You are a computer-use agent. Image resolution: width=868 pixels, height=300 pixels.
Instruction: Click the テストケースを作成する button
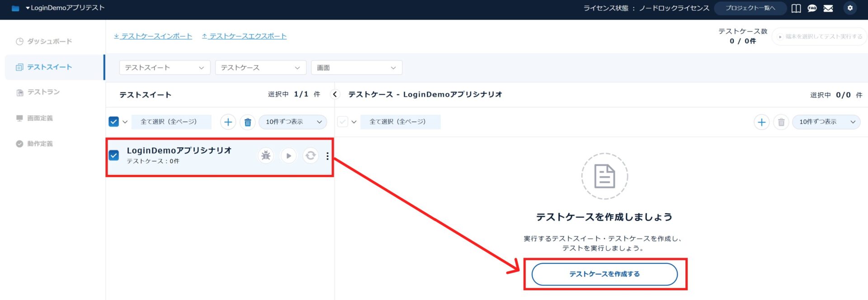pos(604,274)
